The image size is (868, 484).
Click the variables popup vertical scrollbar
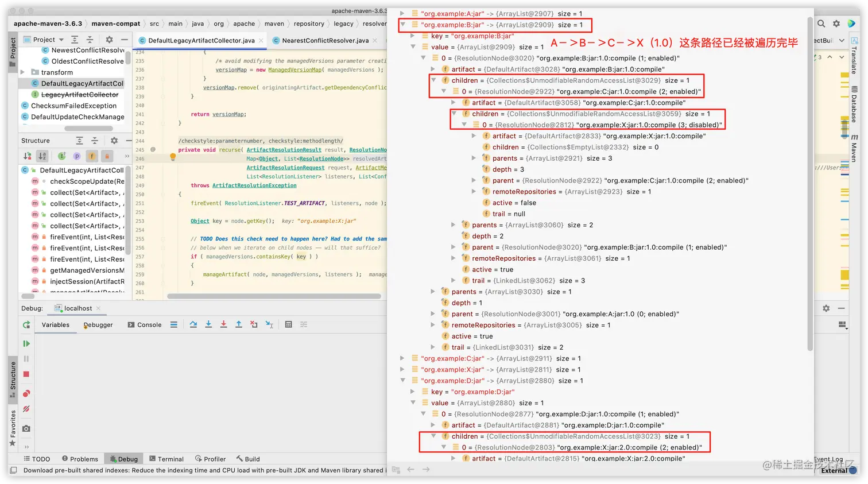pyautogui.click(x=810, y=184)
